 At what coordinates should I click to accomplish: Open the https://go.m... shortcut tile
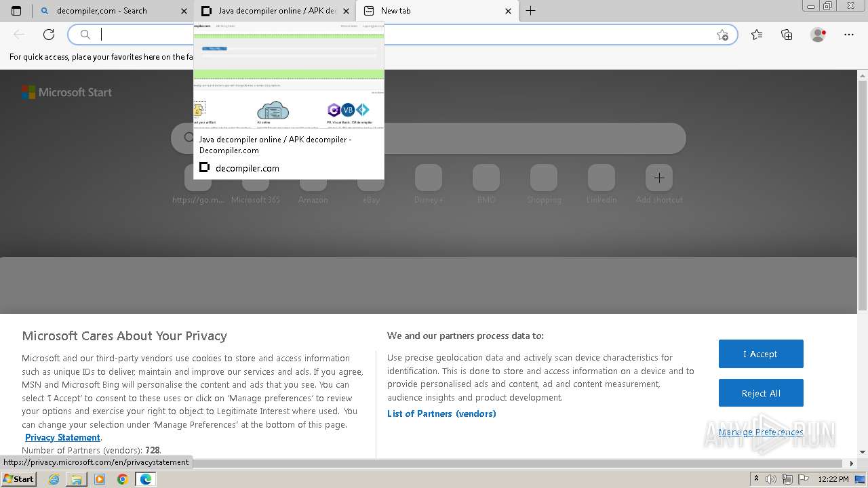click(198, 184)
